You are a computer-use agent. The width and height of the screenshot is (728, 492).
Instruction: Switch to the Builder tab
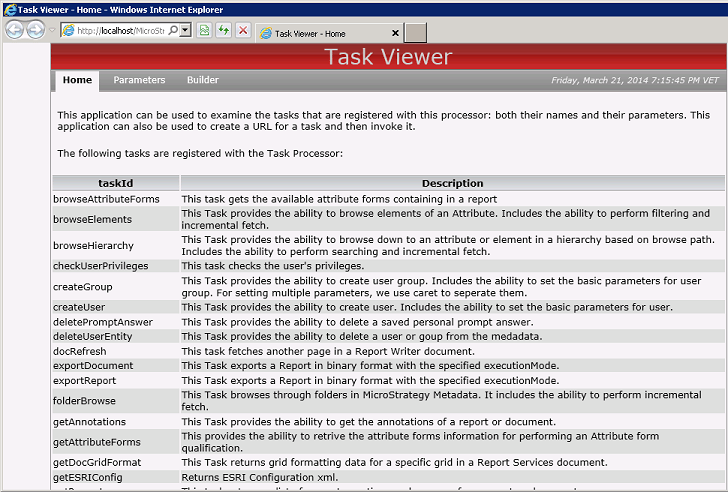click(x=202, y=80)
